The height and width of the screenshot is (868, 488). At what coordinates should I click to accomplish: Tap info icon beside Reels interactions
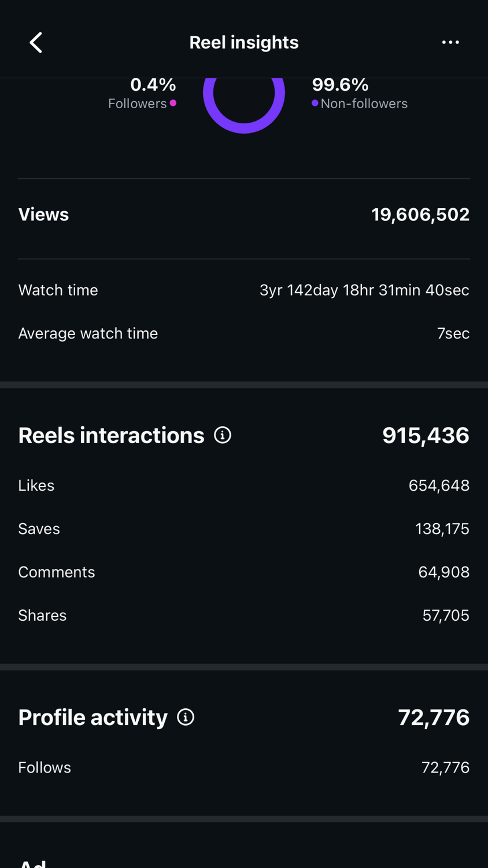pos(223,435)
